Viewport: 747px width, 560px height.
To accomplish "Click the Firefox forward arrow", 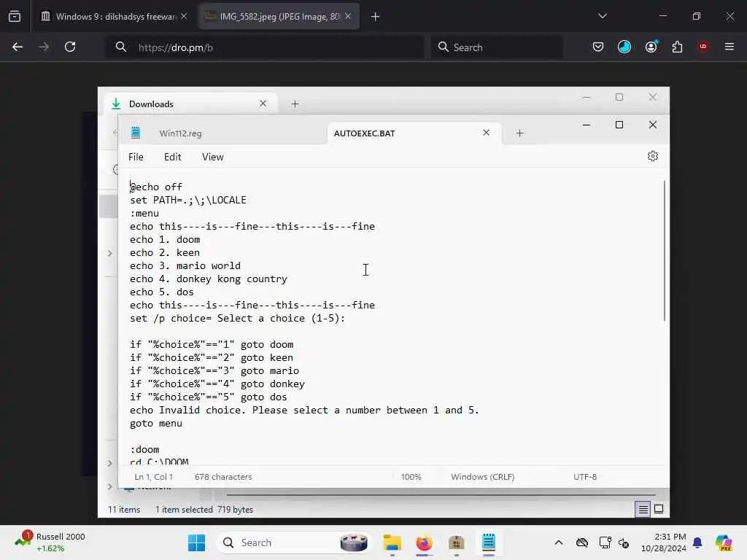I will click(x=44, y=47).
